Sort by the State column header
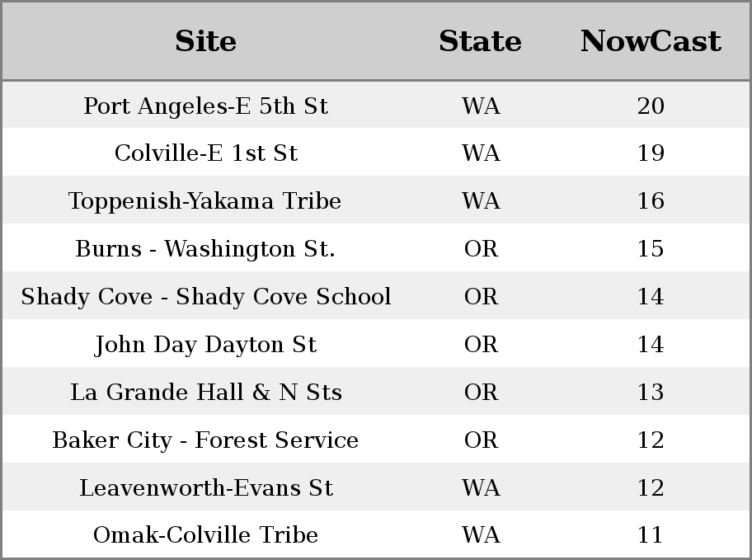The width and height of the screenshot is (752, 560). point(480,41)
